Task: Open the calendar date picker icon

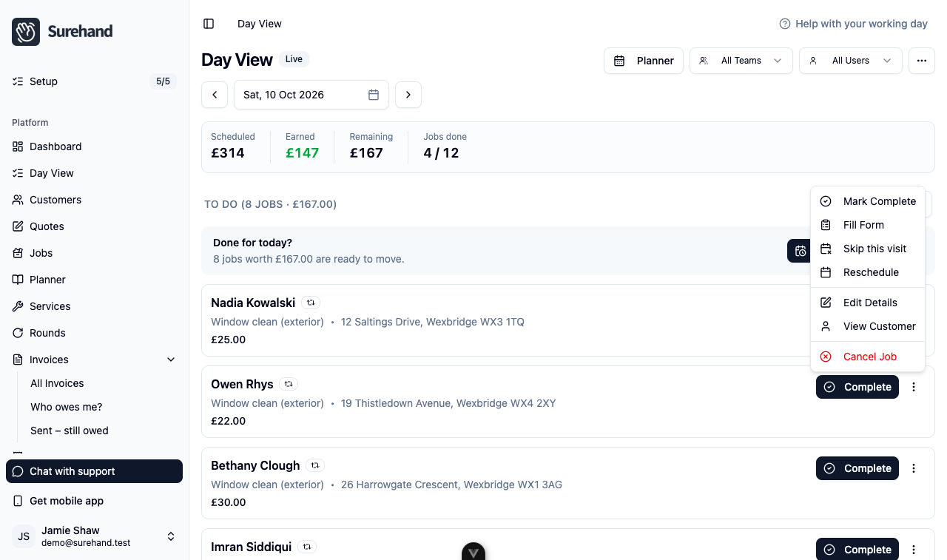Action: pyautogui.click(x=374, y=95)
